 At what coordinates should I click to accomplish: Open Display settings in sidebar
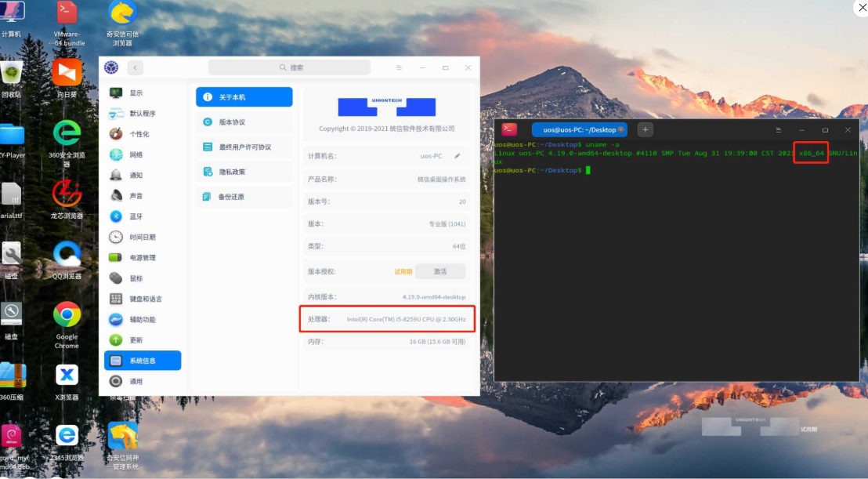[x=143, y=93]
